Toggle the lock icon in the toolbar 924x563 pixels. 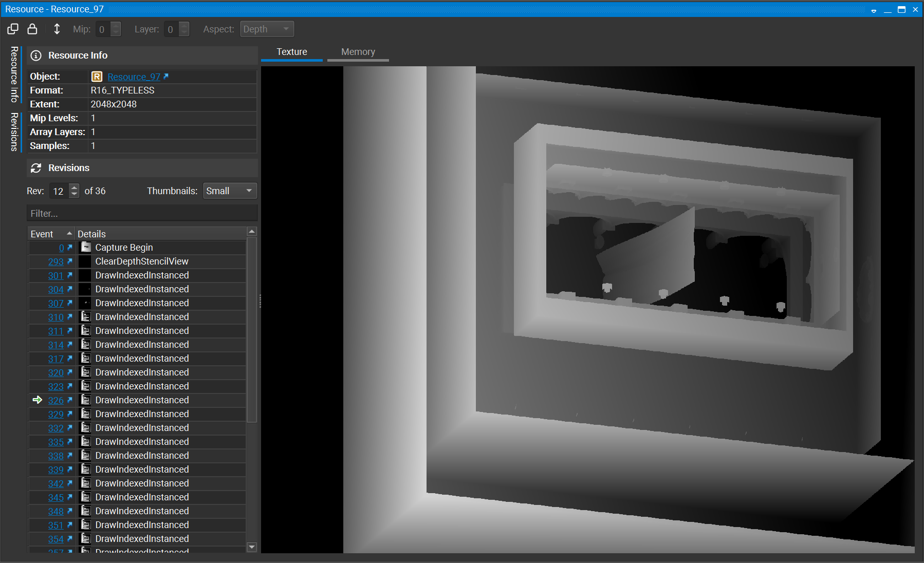[32, 29]
